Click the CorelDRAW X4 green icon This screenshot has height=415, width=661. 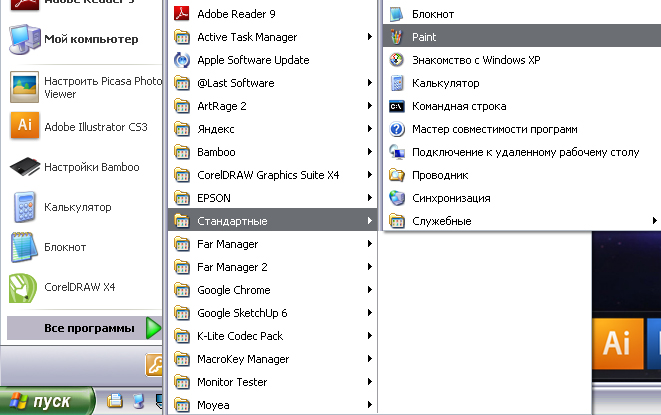[24, 287]
